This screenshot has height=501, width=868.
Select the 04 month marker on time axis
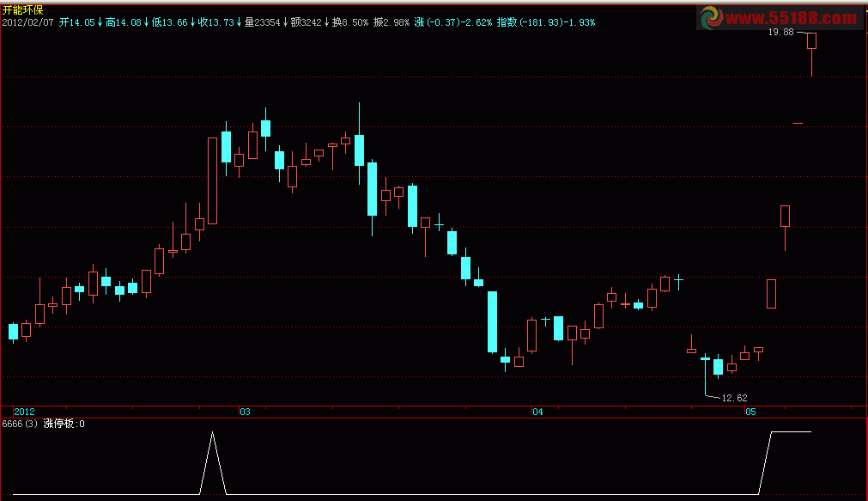tap(537, 412)
